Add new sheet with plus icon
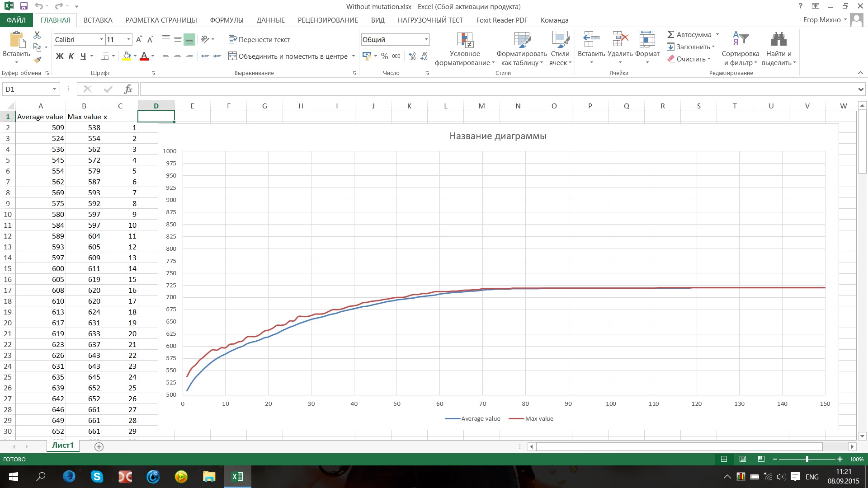This screenshot has width=868, height=488. [99, 447]
